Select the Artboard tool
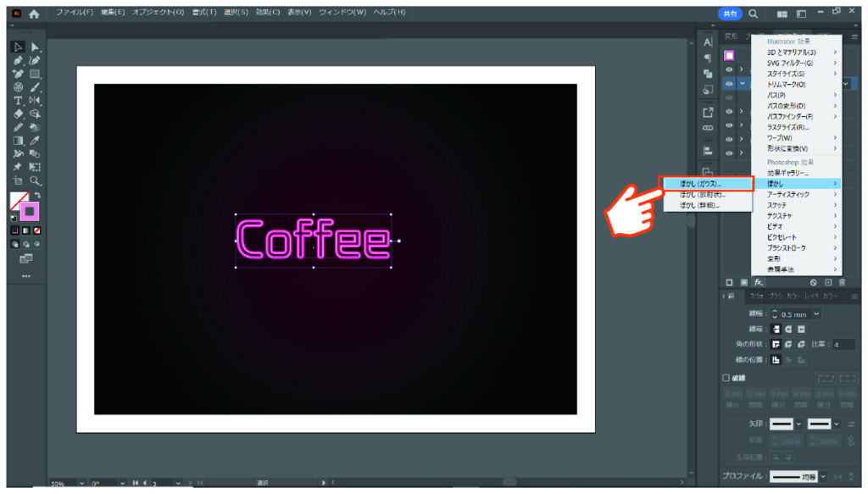 click(18, 180)
